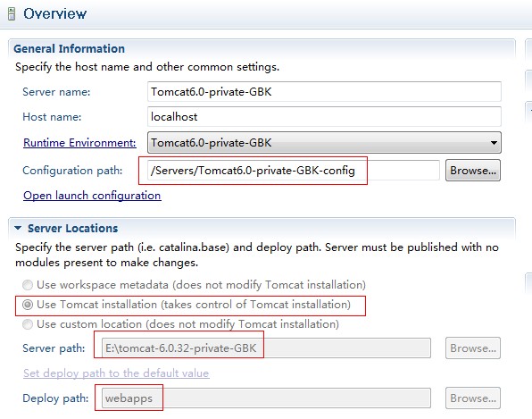Click into the Server name text field
Image resolution: width=532 pixels, height=419 pixels.
pyautogui.click(x=324, y=92)
